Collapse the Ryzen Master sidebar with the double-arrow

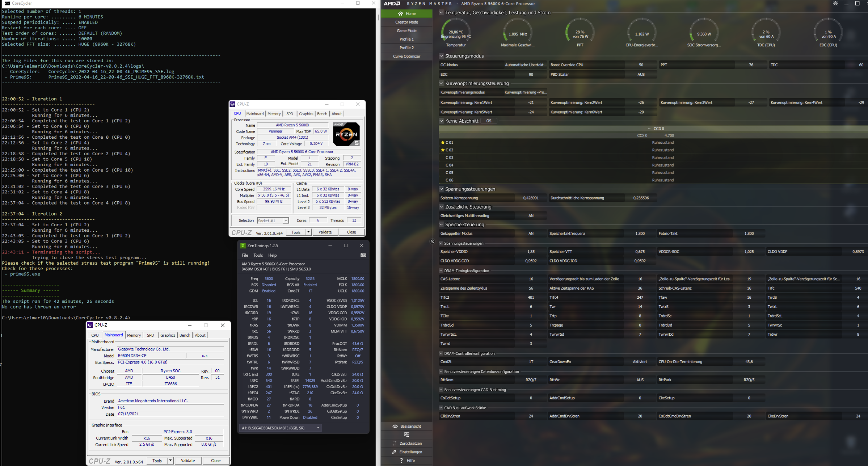point(432,242)
